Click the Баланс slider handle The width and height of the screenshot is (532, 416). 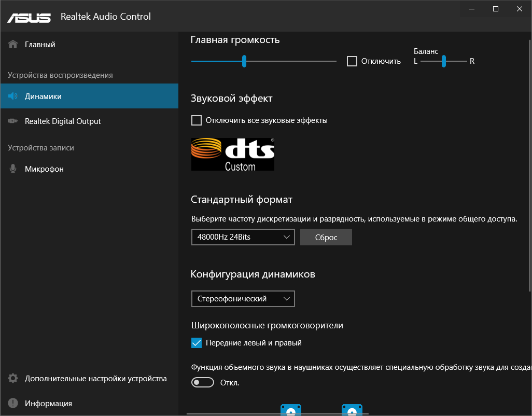(443, 61)
